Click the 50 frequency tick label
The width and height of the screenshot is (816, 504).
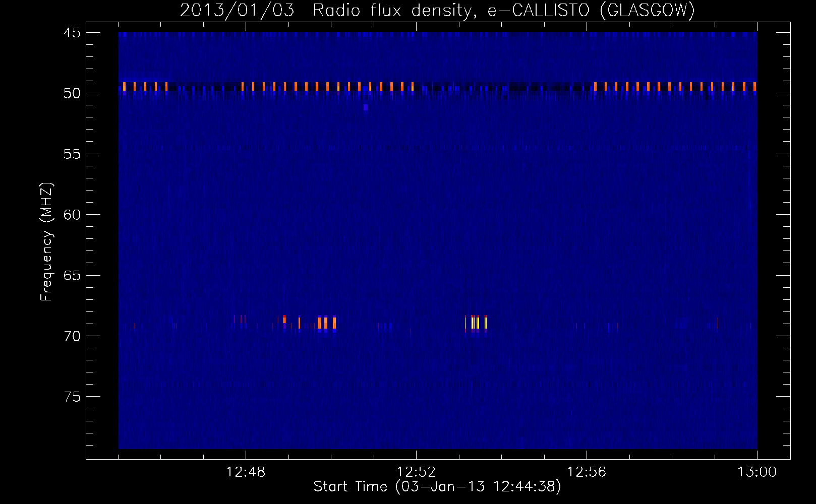(72, 93)
